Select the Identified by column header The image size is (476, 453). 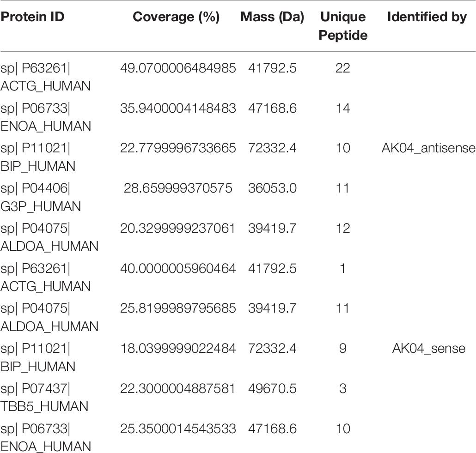[x=427, y=17]
